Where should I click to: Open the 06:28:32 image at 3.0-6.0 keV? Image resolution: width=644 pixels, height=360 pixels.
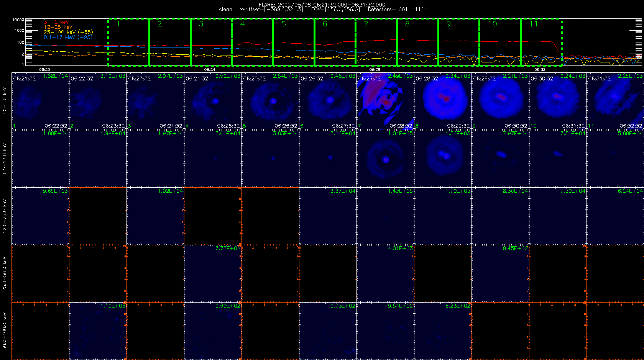coord(443,101)
